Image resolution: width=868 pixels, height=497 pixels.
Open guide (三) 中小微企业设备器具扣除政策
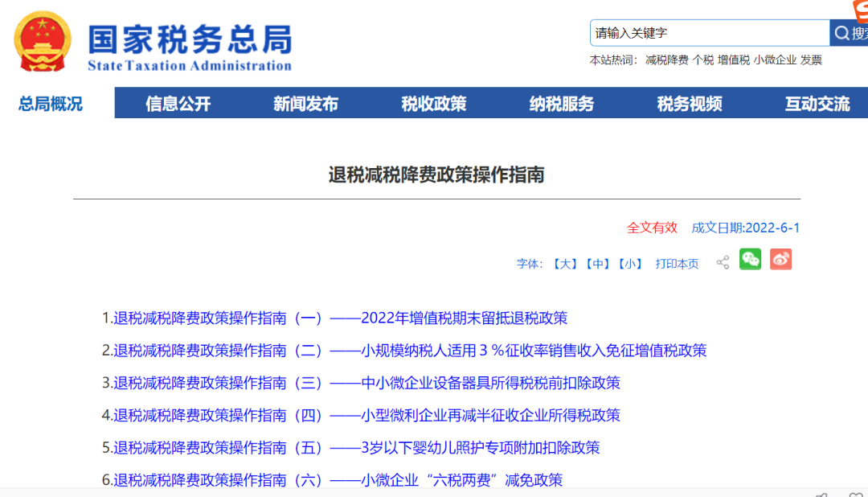click(366, 383)
